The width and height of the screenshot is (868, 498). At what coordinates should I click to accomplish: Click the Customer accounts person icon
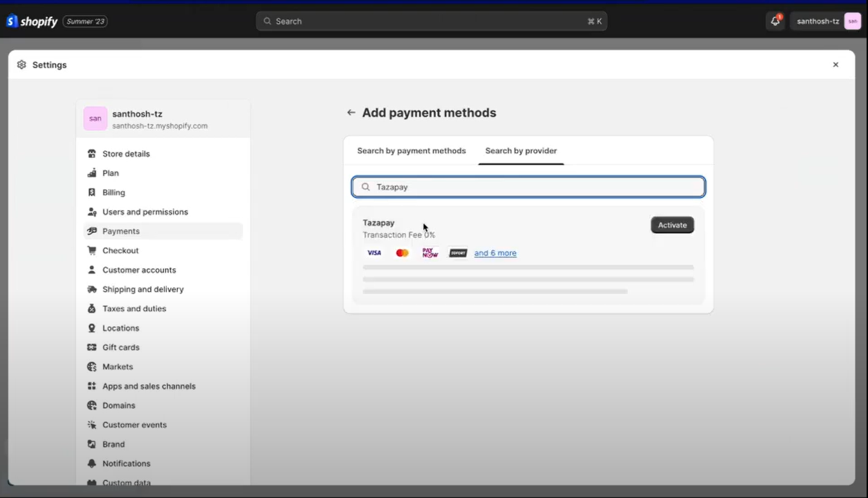point(92,270)
